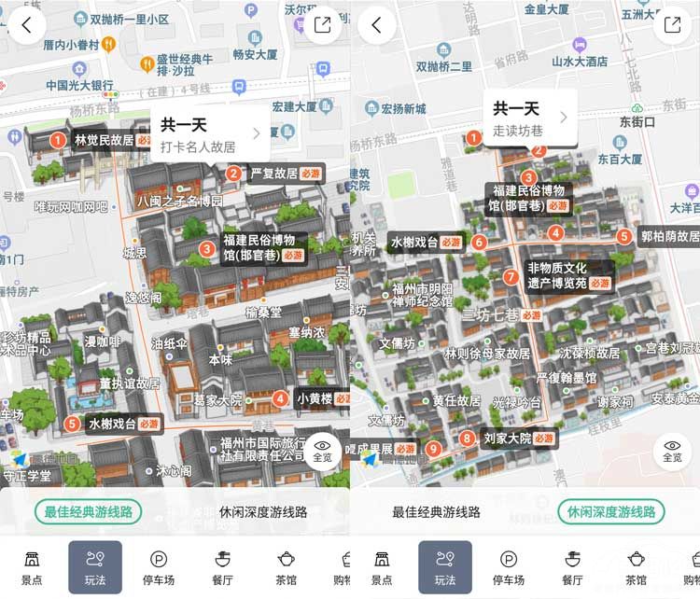This screenshot has height=599, width=700.
Task: Select the 停车场 parking icon on the left screen
Action: (159, 567)
